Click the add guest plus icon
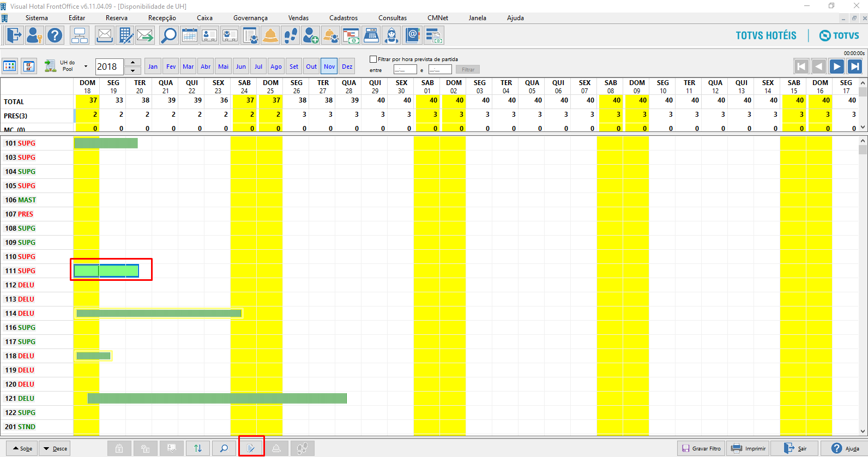The image size is (868, 457). pyautogui.click(x=311, y=35)
